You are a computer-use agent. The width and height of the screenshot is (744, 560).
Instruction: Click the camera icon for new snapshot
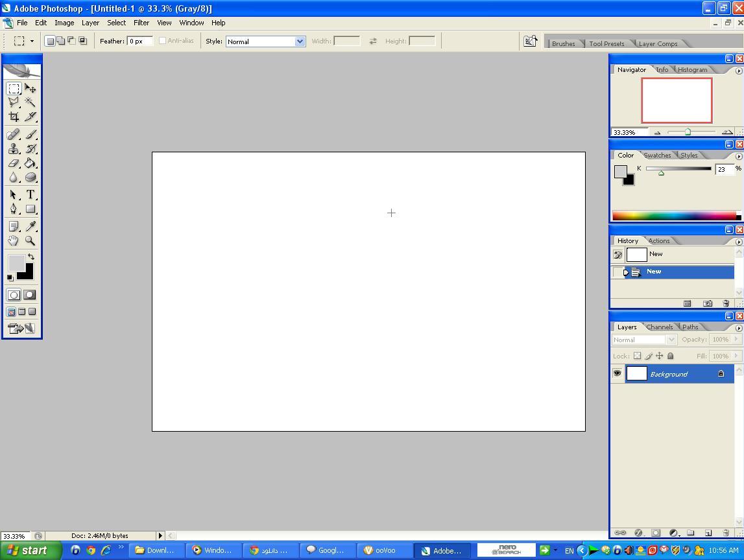click(x=708, y=303)
